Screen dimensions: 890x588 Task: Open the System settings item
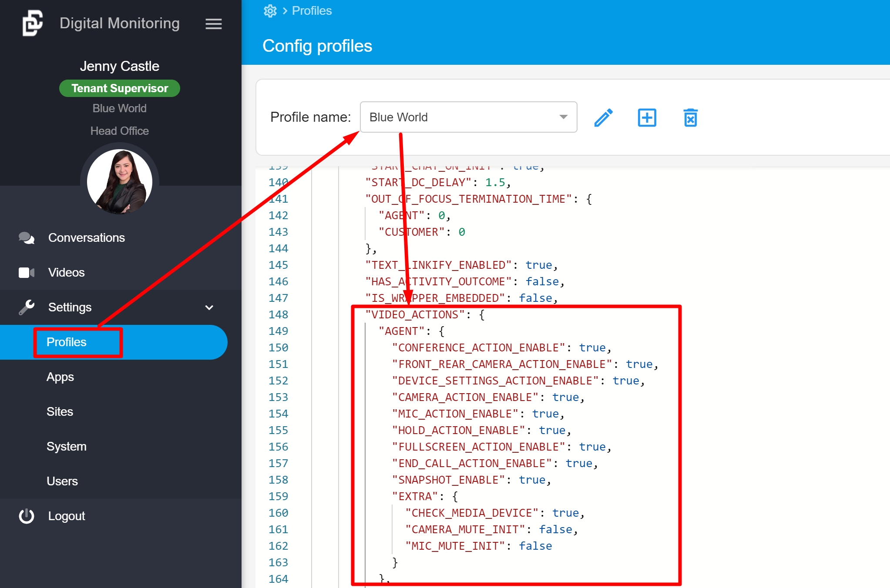click(x=66, y=447)
